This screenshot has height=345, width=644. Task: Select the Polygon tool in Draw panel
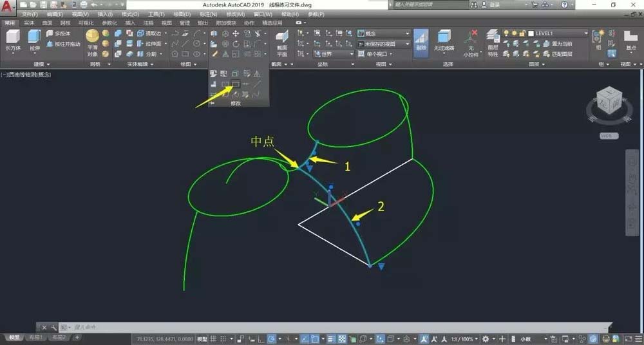175,54
